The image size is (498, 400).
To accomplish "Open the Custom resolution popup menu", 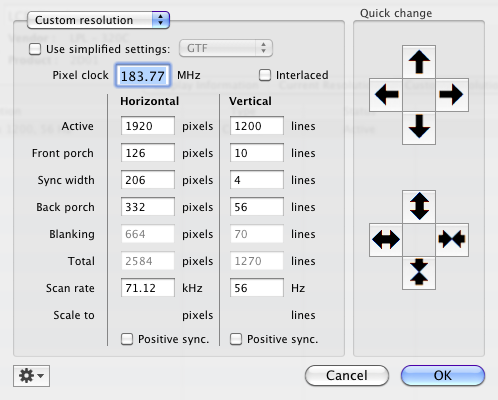I will coord(98,20).
